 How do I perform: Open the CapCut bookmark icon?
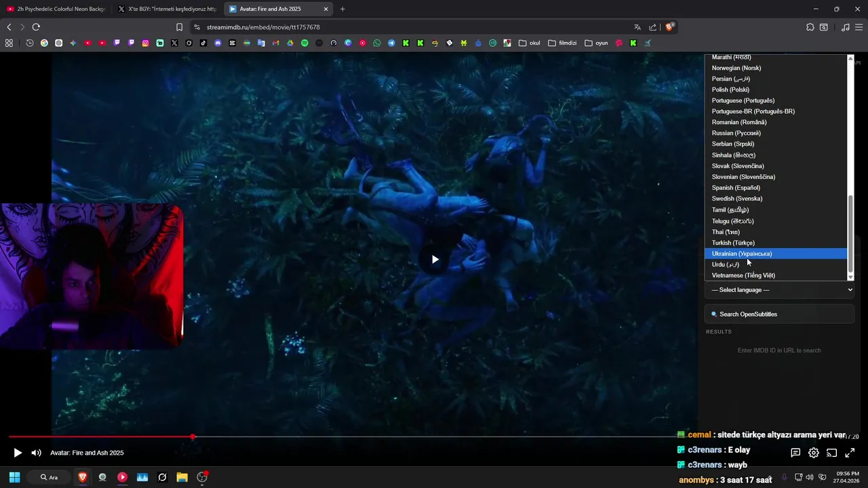coord(232,43)
